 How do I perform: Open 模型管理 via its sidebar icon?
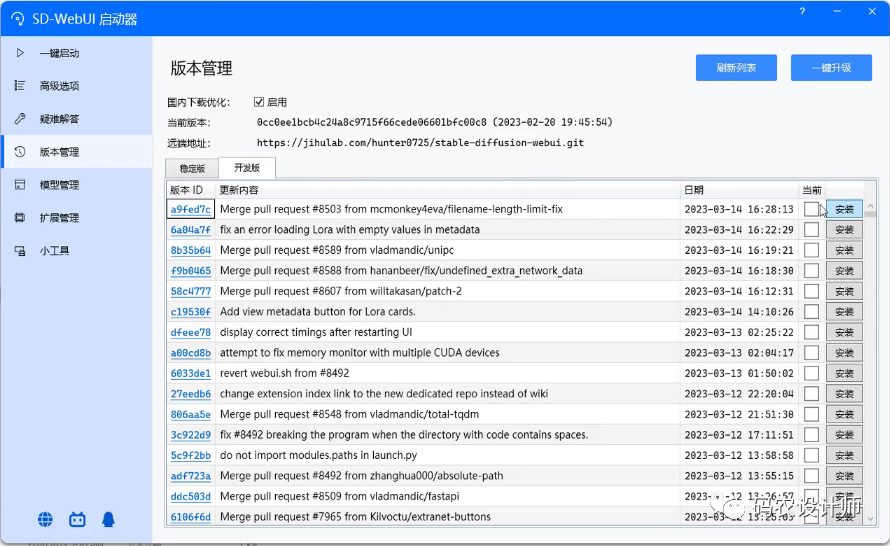[x=20, y=185]
